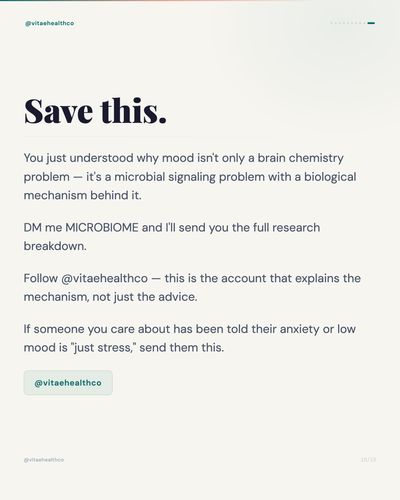Click the word 'Follow' in the third paragraph
Screen dimensions: 400x500
point(41,278)
